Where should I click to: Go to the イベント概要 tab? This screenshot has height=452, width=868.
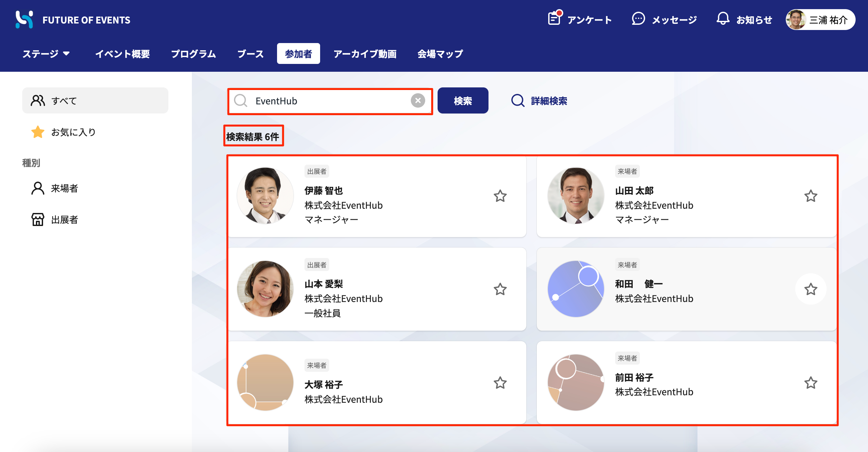point(122,53)
